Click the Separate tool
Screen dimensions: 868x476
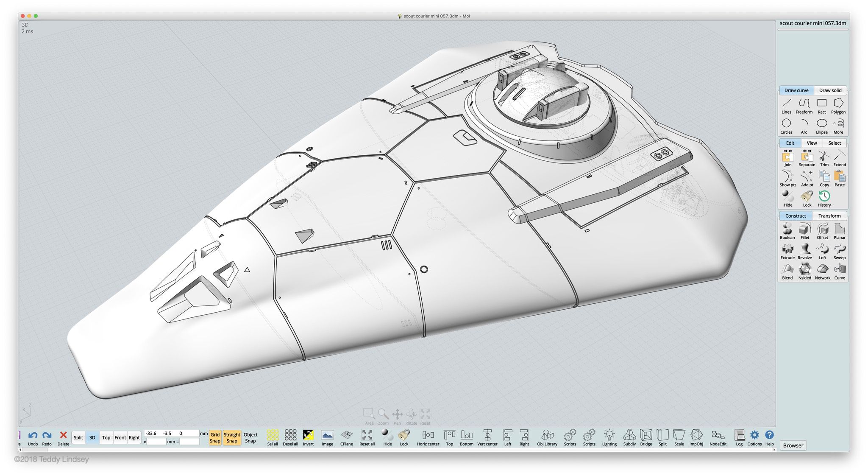tap(807, 159)
